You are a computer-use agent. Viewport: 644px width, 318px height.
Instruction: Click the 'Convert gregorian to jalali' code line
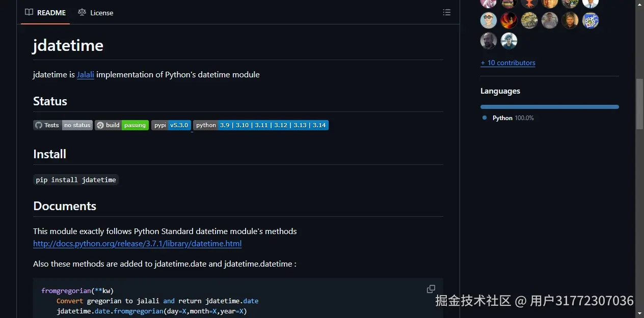pos(157,301)
